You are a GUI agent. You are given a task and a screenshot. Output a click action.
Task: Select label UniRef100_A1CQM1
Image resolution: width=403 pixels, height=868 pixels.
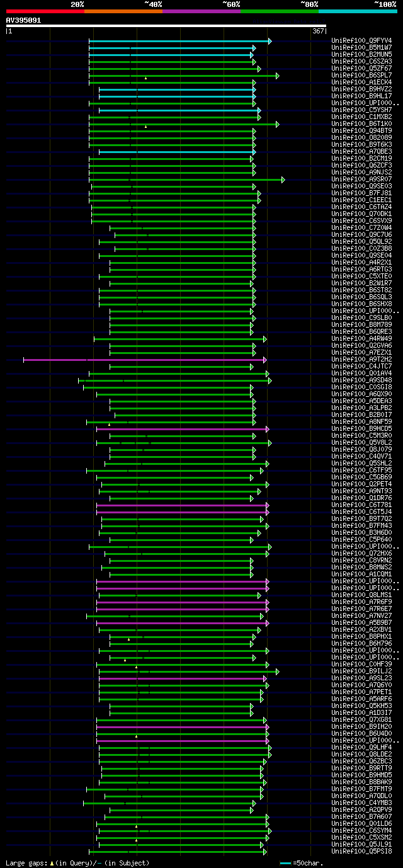(x=361, y=574)
